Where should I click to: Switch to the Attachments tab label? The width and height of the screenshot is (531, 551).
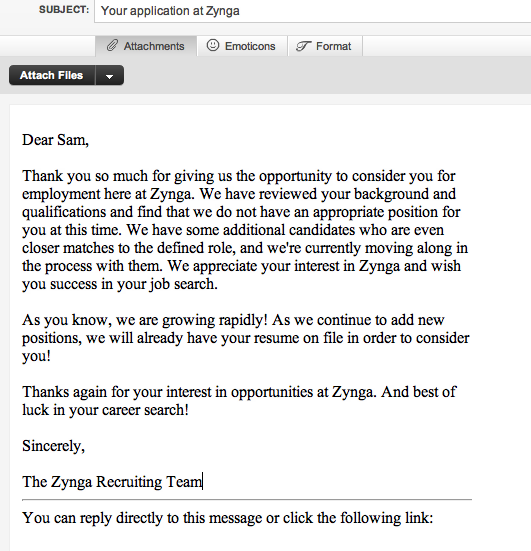click(x=154, y=46)
